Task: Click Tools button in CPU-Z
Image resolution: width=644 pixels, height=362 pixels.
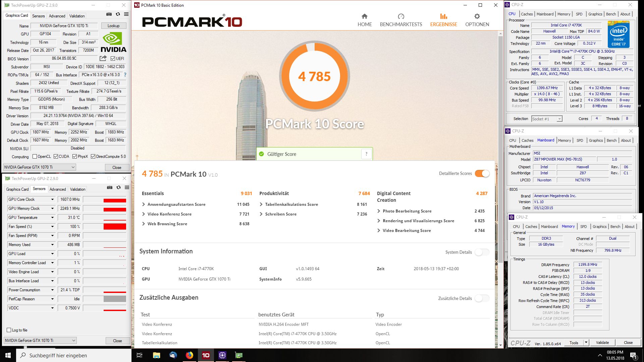Action: [x=574, y=343]
